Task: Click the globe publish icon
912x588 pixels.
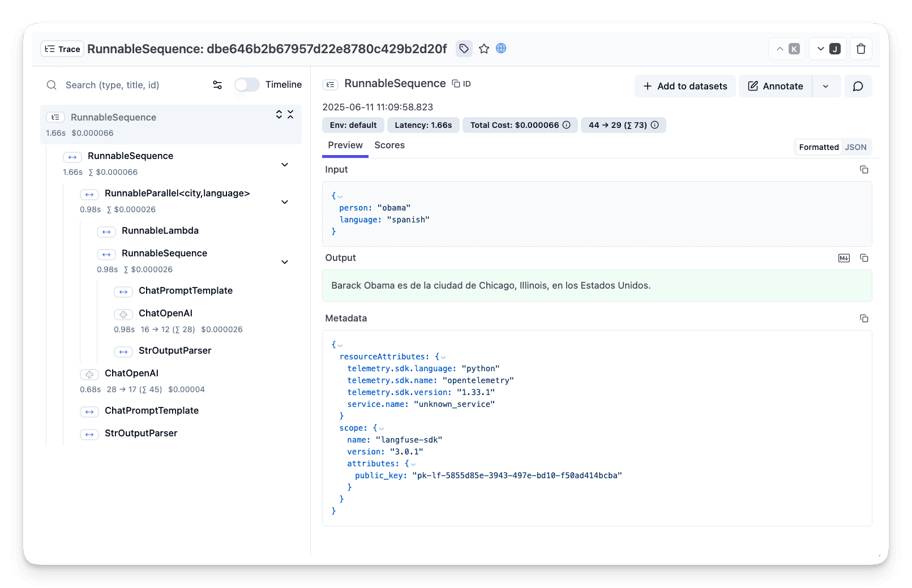Action: point(501,49)
